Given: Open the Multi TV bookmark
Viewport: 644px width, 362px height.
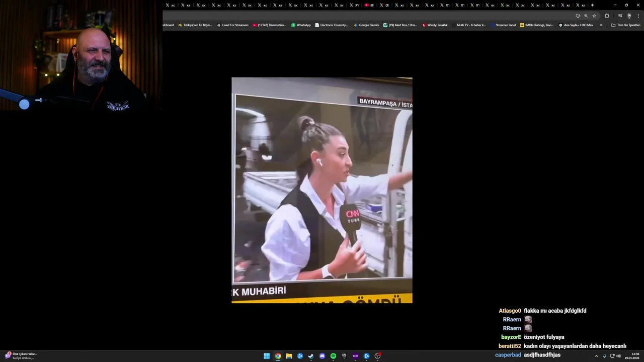Looking at the screenshot, I should (468, 25).
